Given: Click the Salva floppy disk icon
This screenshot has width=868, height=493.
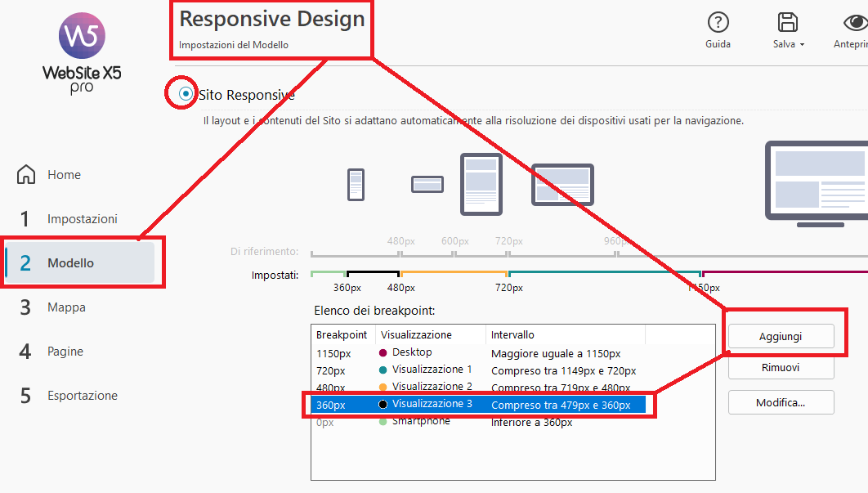Looking at the screenshot, I should point(788,23).
